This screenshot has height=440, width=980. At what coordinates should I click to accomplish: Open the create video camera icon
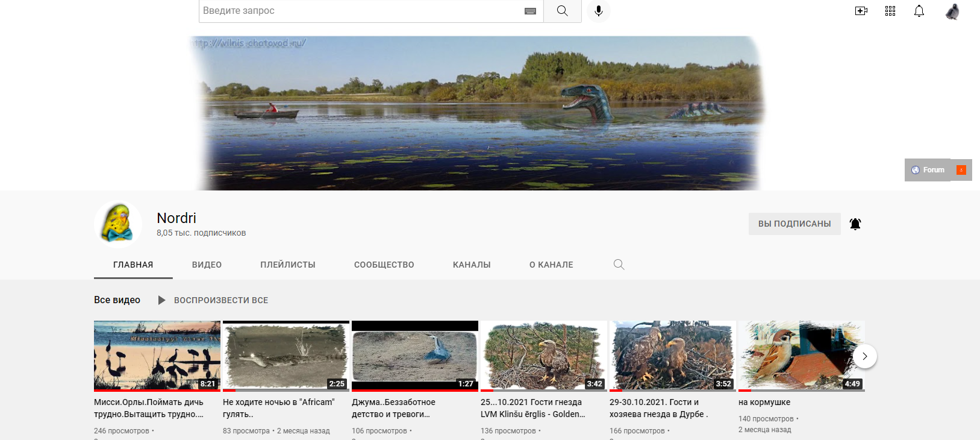pos(861,11)
